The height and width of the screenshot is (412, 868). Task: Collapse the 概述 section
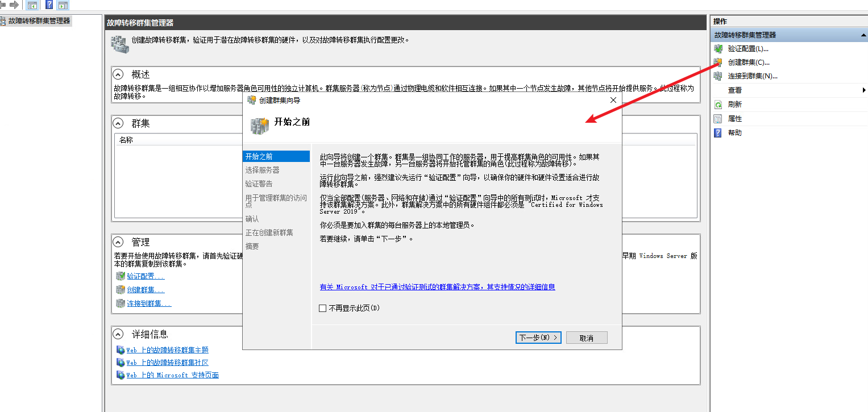click(x=118, y=74)
